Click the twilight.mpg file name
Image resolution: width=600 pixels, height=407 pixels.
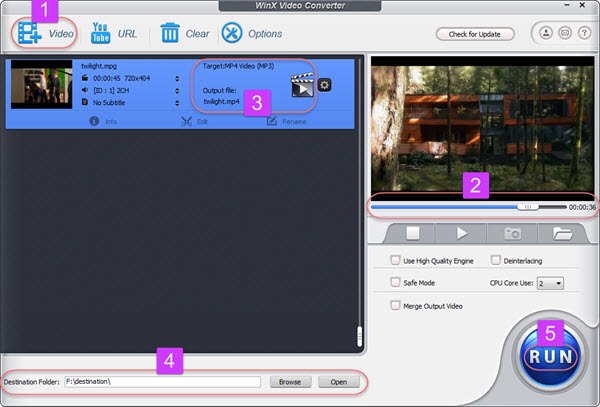[99, 66]
